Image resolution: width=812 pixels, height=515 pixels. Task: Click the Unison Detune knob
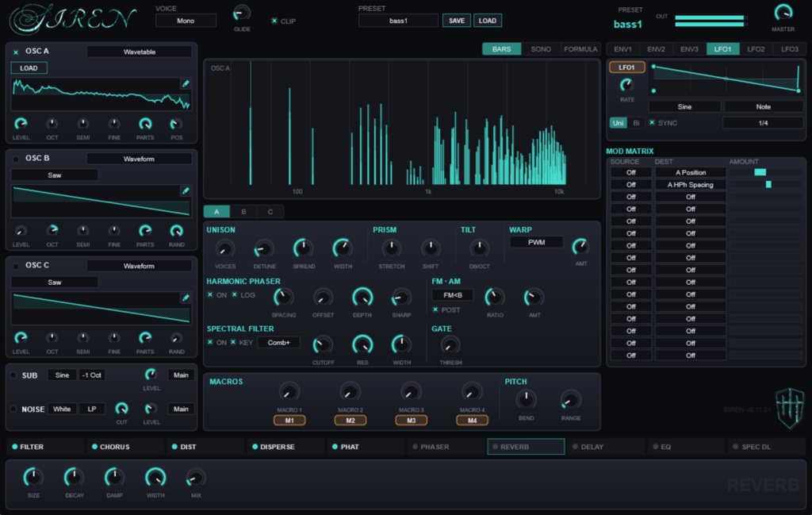point(264,249)
